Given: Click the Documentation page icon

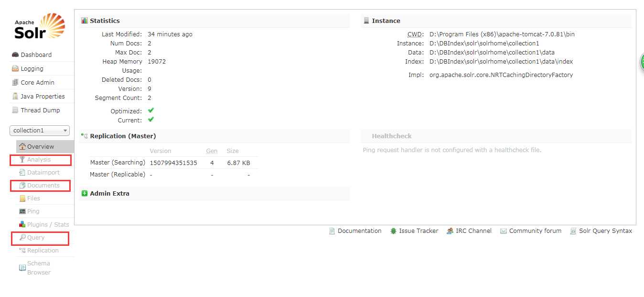Looking at the screenshot, I should (x=332, y=231).
